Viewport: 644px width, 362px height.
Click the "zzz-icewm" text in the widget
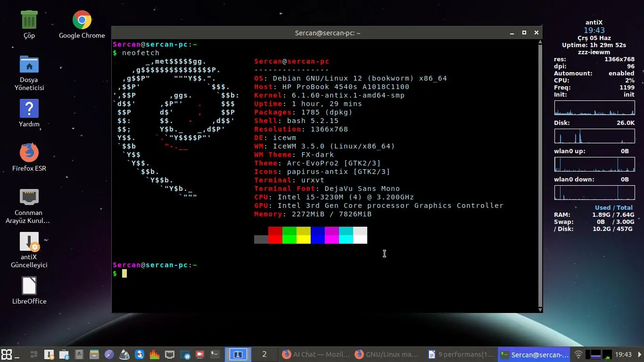[x=594, y=52]
